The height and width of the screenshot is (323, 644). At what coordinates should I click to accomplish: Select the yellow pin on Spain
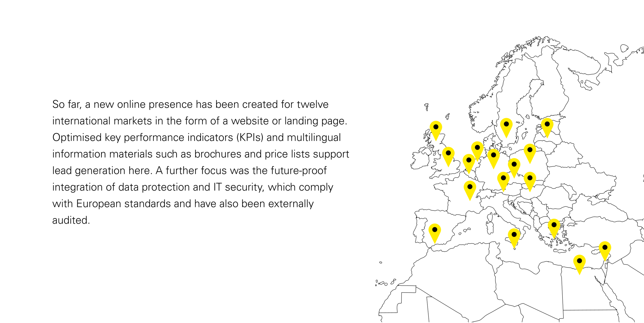[x=435, y=233]
